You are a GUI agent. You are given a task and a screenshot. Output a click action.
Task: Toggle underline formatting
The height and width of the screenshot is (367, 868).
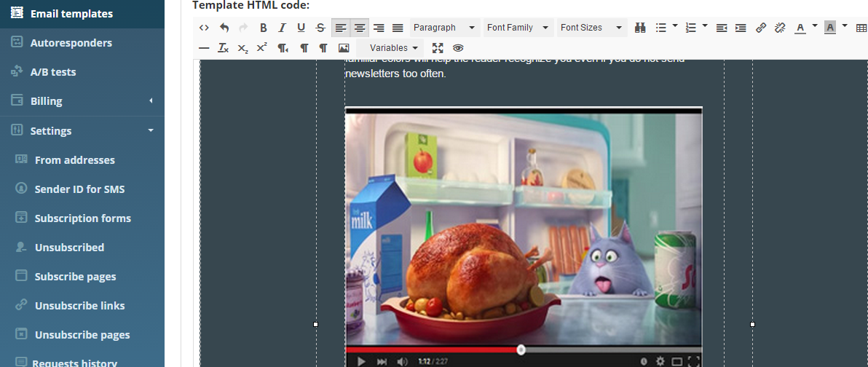[x=301, y=28]
